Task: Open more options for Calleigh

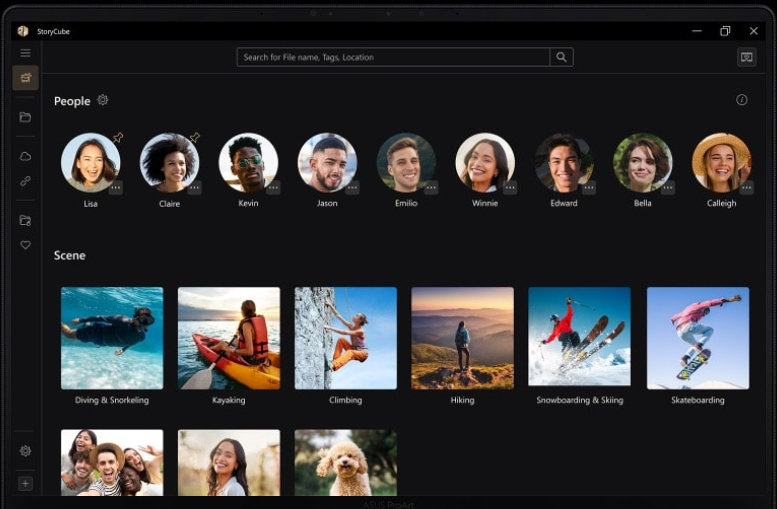Action: 747,188
